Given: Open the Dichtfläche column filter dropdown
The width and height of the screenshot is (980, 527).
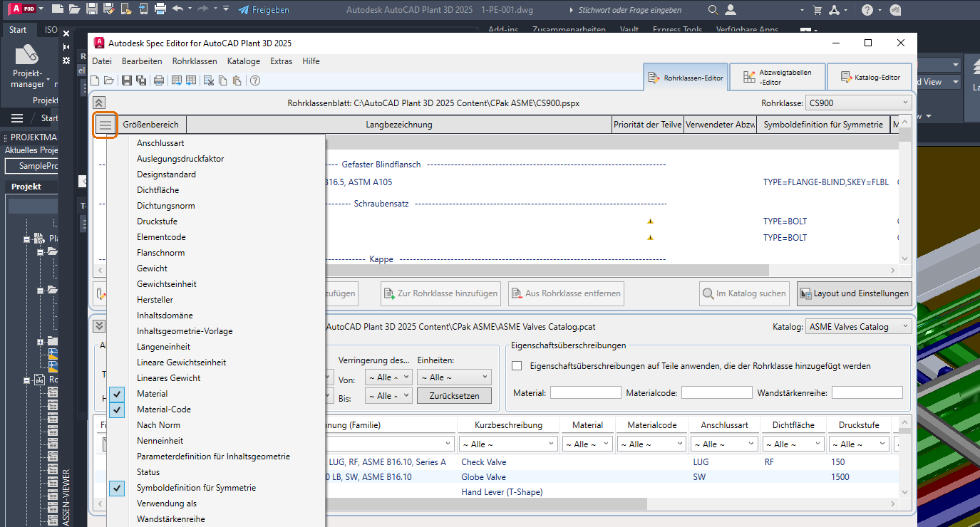Looking at the screenshot, I should coord(792,444).
